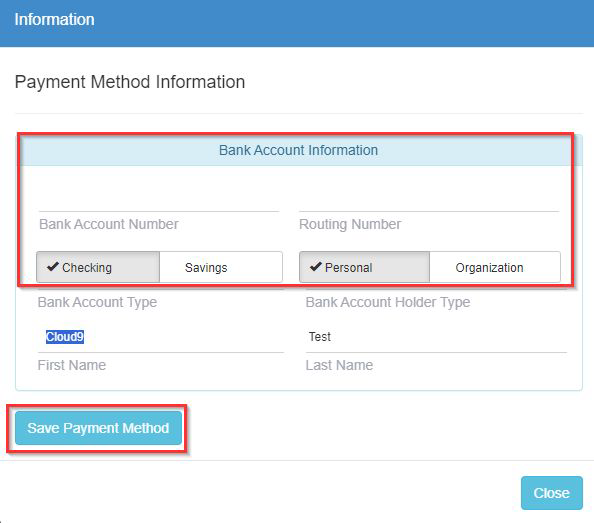
Task: Click the First Name field containing Cloud9
Action: coord(161,337)
